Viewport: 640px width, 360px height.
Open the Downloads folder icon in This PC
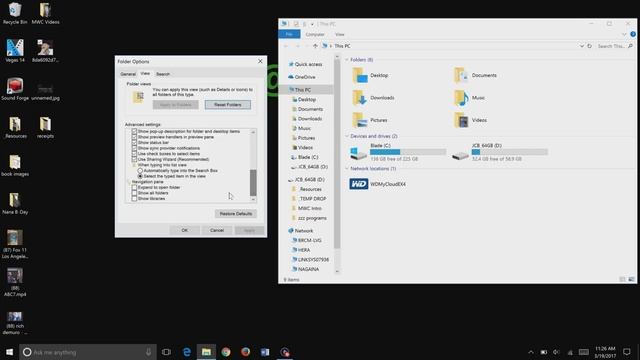click(360, 98)
